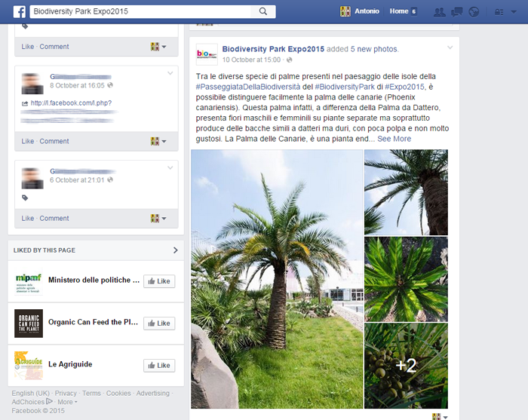The height and width of the screenshot is (420, 528).
Task: Expand options chevron on Biodiversity Park post
Action: pyautogui.click(x=450, y=48)
